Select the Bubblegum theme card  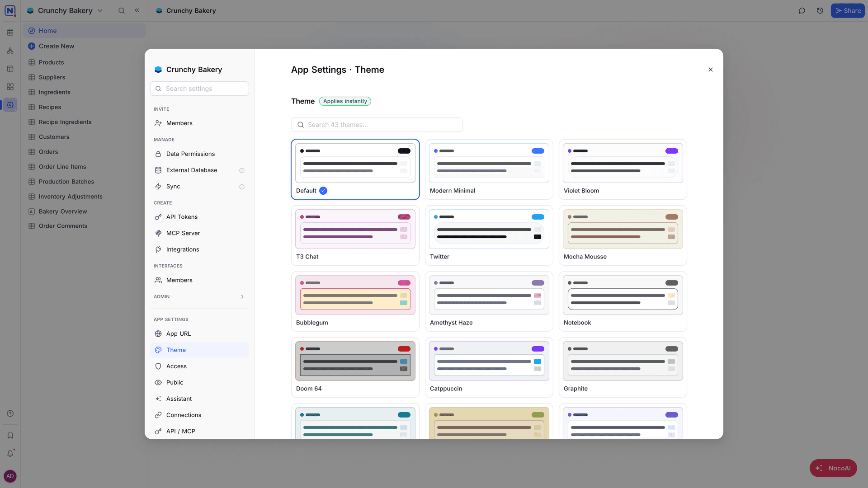pyautogui.click(x=355, y=301)
